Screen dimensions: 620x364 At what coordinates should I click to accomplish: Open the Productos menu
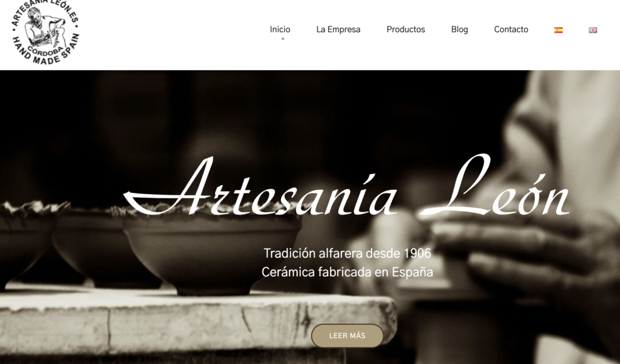[x=406, y=30]
